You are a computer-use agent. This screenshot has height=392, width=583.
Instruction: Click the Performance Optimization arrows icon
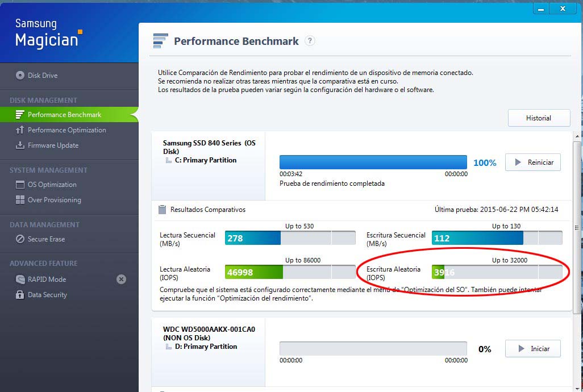(20, 130)
